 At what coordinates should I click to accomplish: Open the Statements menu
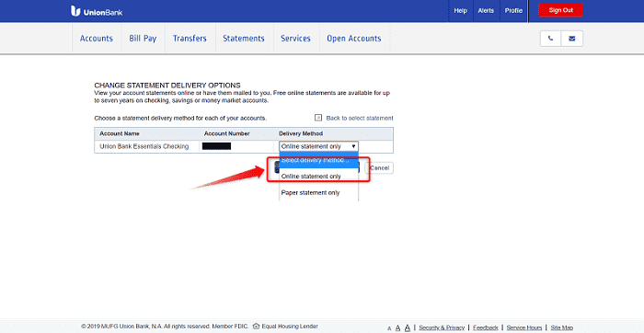[x=244, y=39]
